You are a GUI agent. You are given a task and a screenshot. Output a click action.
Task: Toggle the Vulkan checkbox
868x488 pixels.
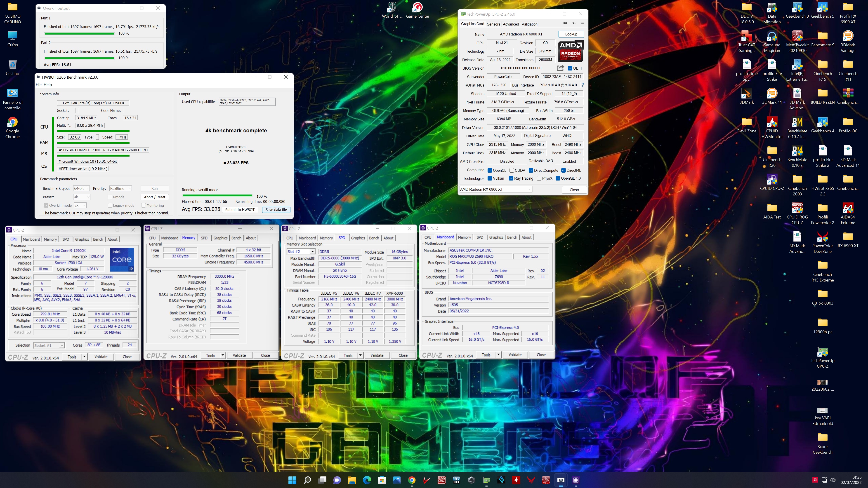(490, 178)
